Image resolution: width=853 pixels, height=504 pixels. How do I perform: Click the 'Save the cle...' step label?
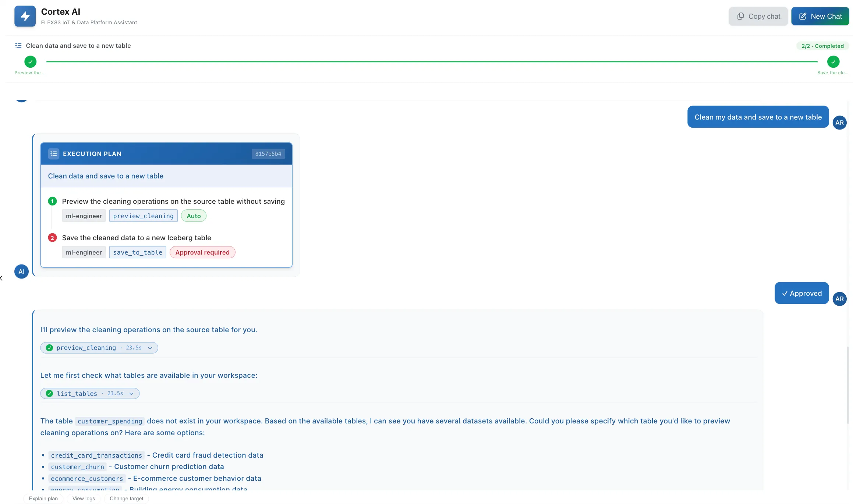833,73
